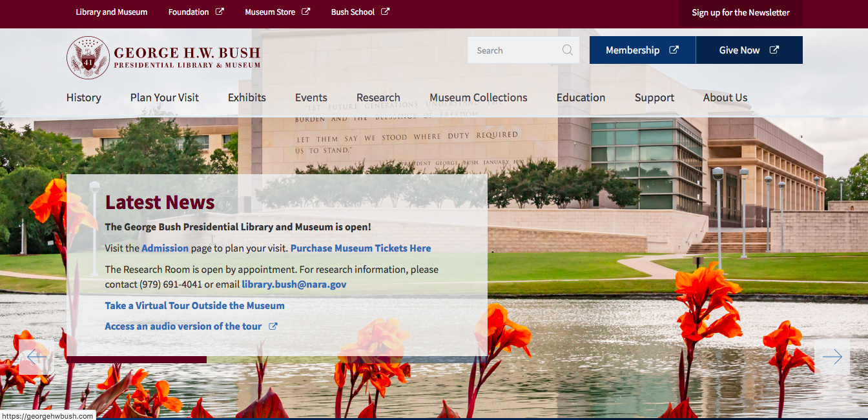Viewport: 868px width, 420px height.
Task: Open the Plan Your Visit menu
Action: [164, 97]
